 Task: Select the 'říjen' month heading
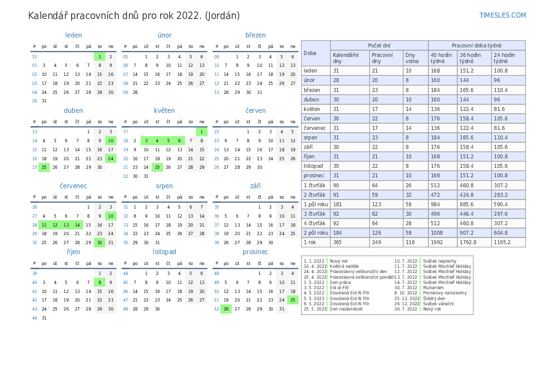(x=73, y=252)
